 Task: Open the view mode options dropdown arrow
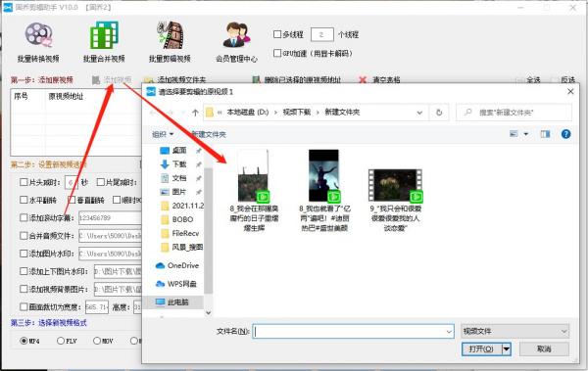[526, 134]
